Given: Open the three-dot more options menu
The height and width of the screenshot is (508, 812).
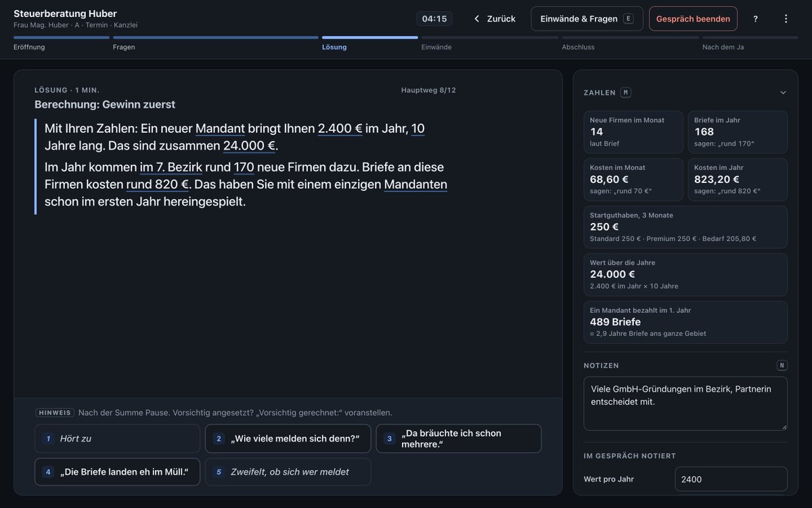Looking at the screenshot, I should pyautogui.click(x=786, y=19).
